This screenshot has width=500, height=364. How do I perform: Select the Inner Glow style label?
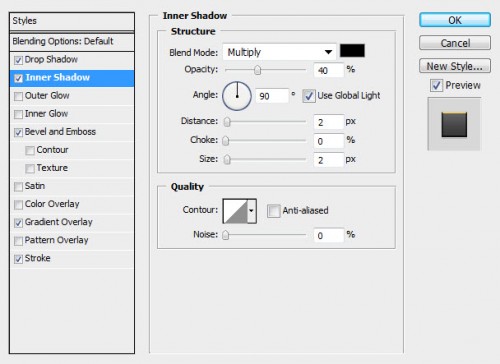[x=46, y=114]
